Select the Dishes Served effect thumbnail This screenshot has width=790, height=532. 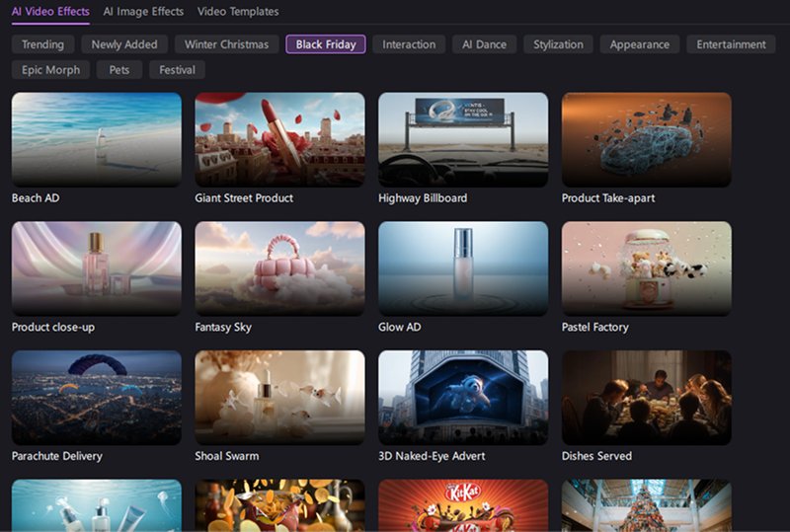point(646,397)
